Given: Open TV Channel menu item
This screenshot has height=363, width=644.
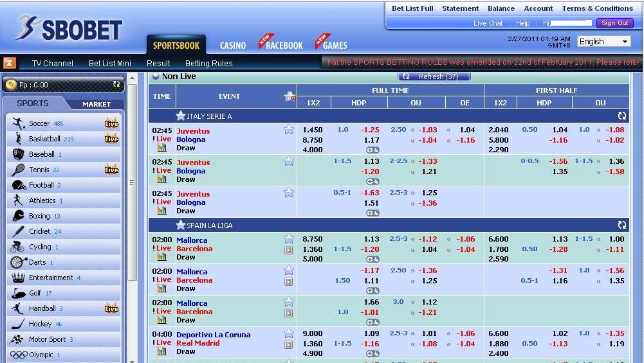Looking at the screenshot, I should pos(53,63).
